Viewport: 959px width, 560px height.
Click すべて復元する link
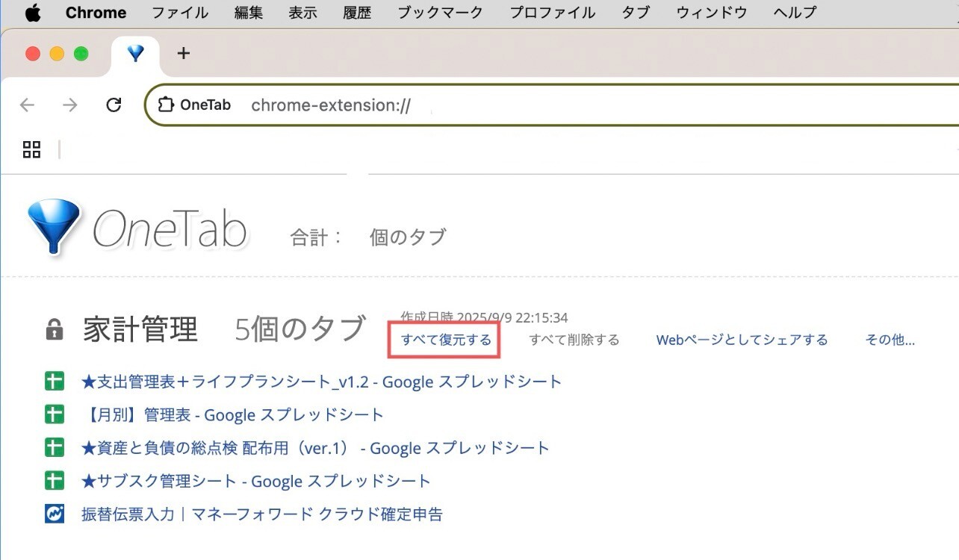[446, 340]
